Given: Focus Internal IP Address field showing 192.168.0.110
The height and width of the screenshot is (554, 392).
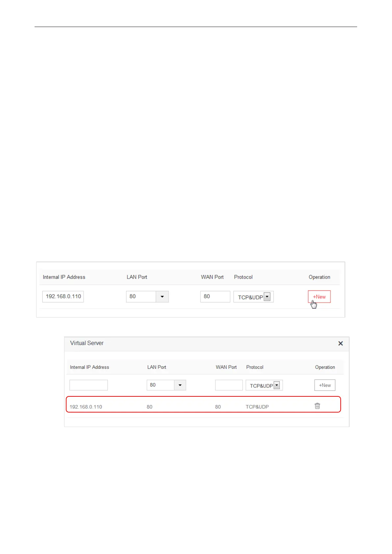Looking at the screenshot, I should 63,296.
